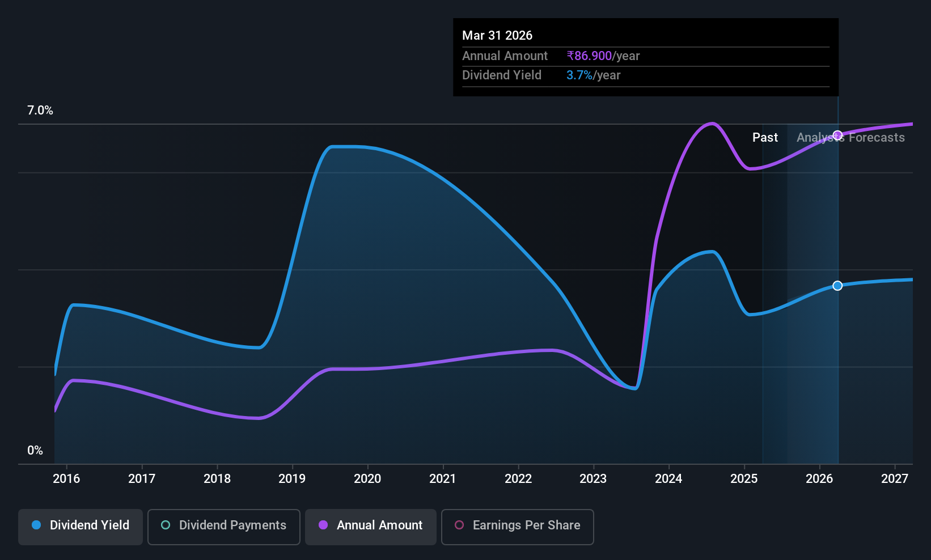Enable the Earnings Per Share series

tap(518, 527)
